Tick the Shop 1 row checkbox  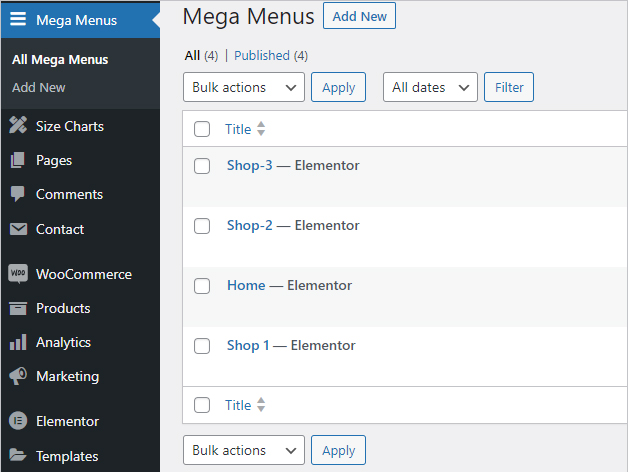(202, 346)
